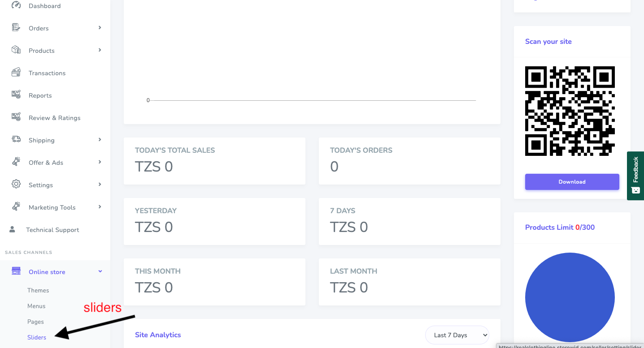Click the Dashboard gauge icon
Viewport: 644px width, 348px height.
pos(16,5)
